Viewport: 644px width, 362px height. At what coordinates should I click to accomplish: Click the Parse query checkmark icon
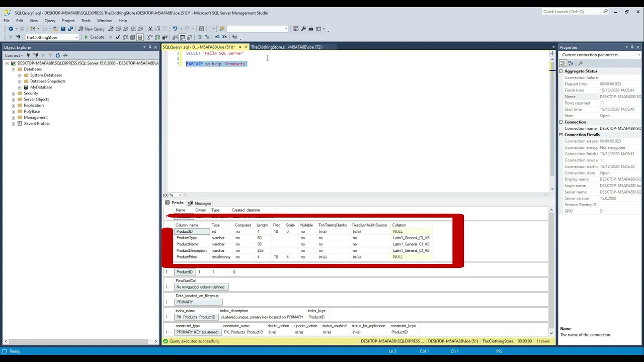118,37
